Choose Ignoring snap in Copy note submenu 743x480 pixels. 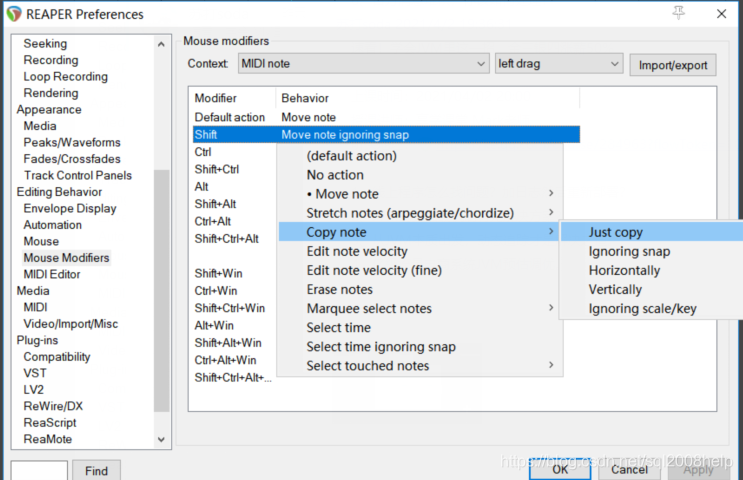pyautogui.click(x=652, y=251)
